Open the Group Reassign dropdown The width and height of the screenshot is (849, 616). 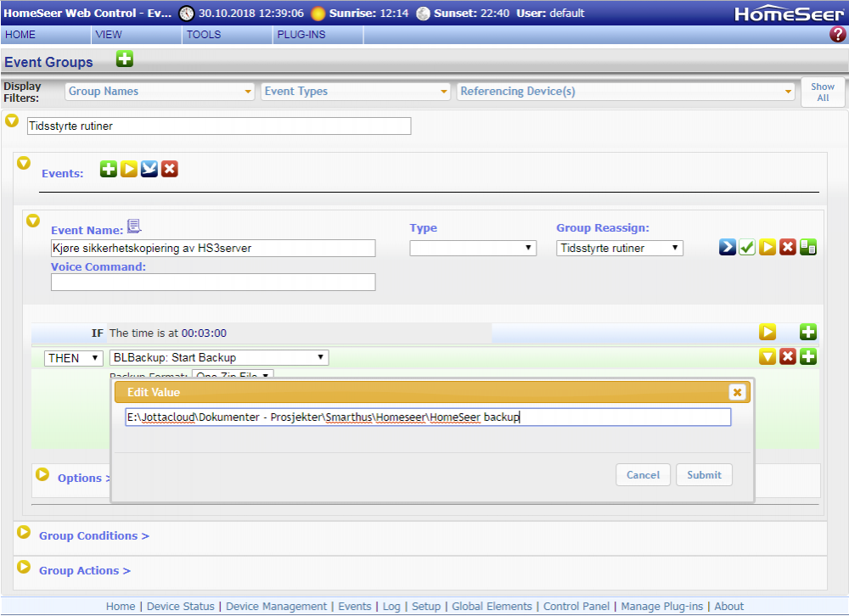[x=620, y=248]
